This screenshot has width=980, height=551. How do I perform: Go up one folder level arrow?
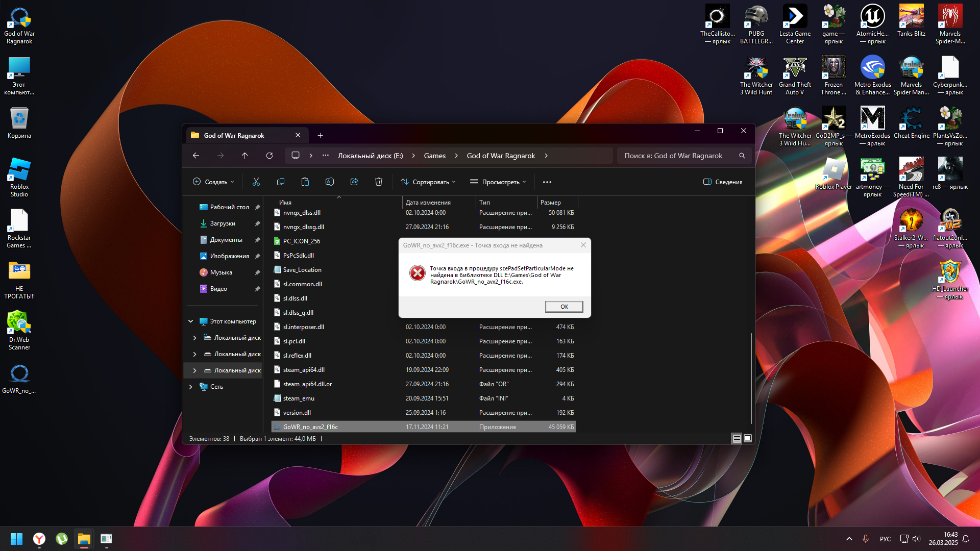245,156
